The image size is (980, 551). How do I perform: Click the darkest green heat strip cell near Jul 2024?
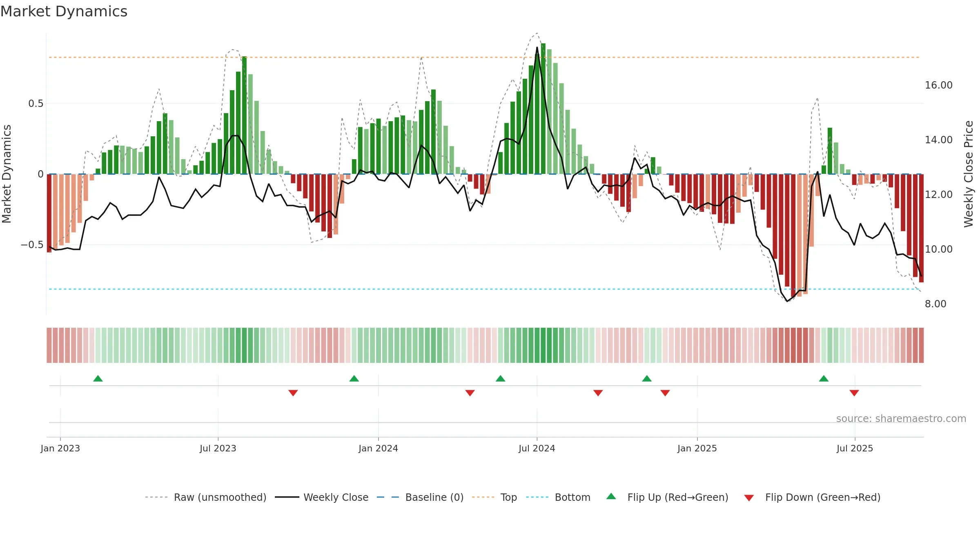tap(543, 345)
